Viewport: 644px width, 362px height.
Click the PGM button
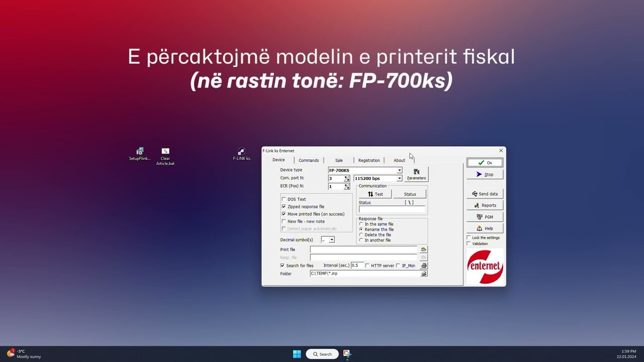click(x=485, y=217)
